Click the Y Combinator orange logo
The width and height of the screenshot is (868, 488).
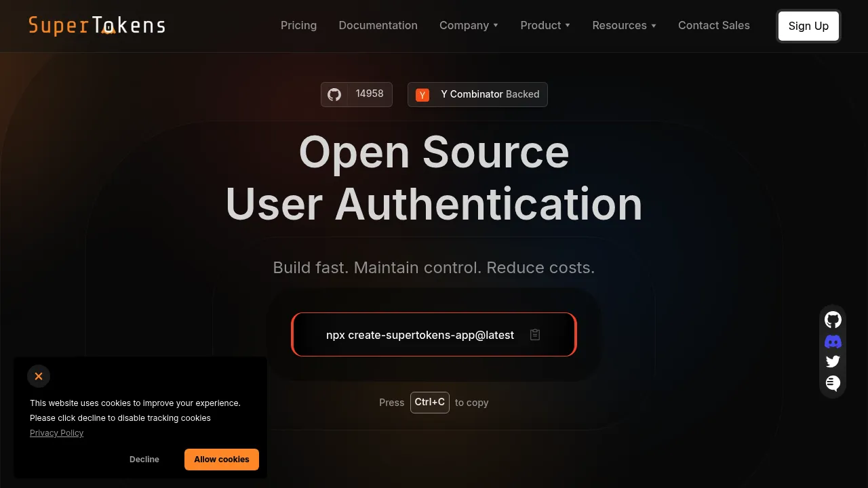422,95
